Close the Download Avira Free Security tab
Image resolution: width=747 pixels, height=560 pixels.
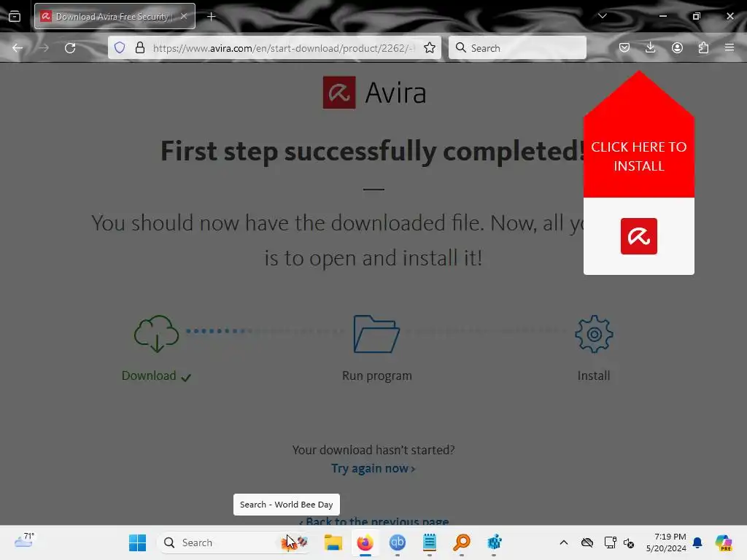pos(184,16)
